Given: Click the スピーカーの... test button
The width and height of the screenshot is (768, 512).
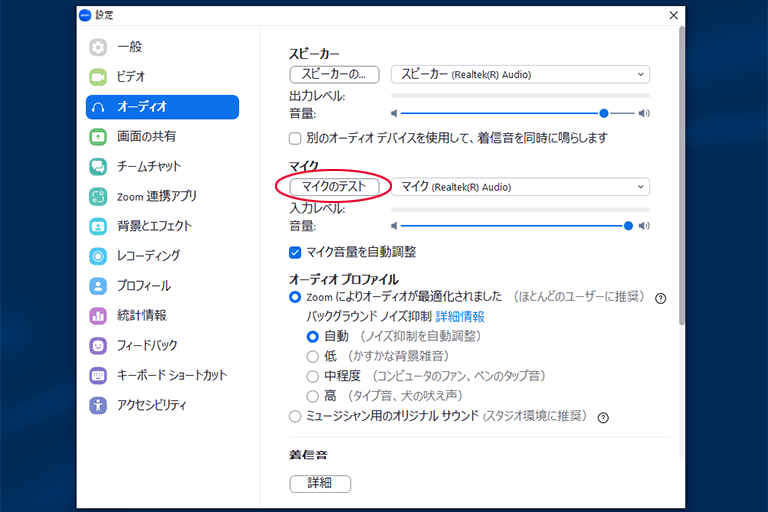Looking at the screenshot, I should pos(335,74).
